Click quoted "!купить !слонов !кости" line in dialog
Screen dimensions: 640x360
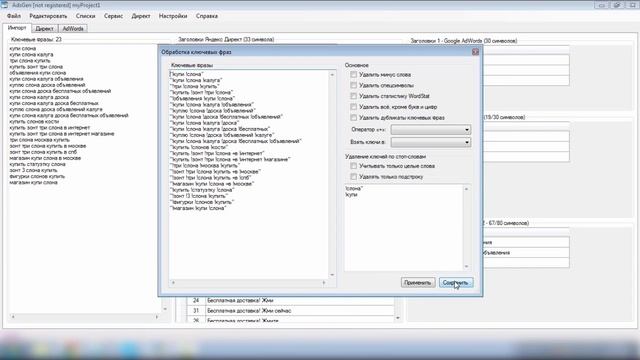click(199, 147)
